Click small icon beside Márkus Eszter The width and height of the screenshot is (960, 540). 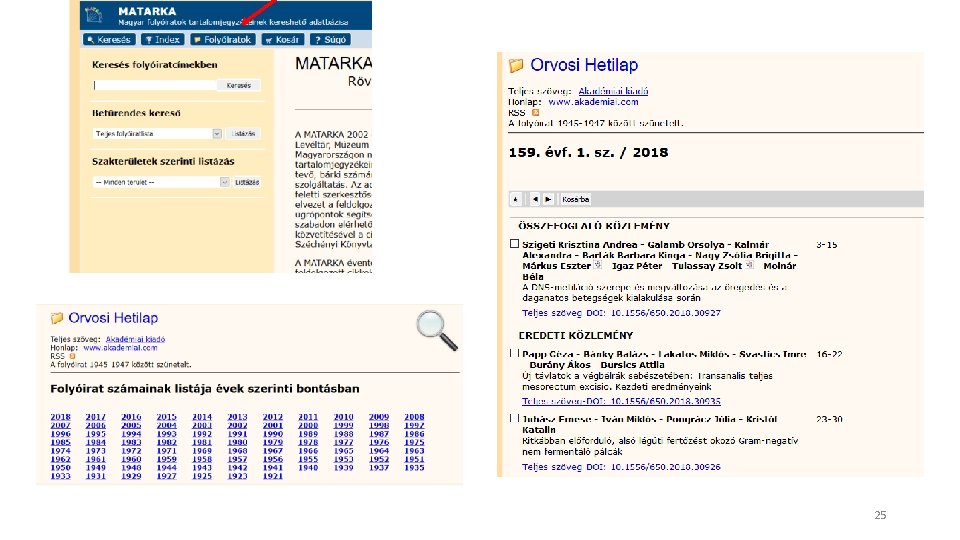[598, 265]
